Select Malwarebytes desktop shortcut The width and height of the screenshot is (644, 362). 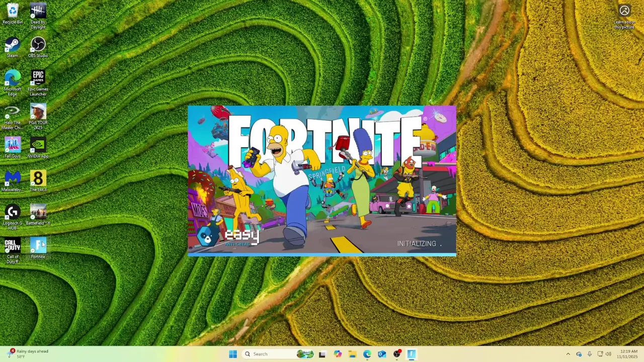(13, 182)
